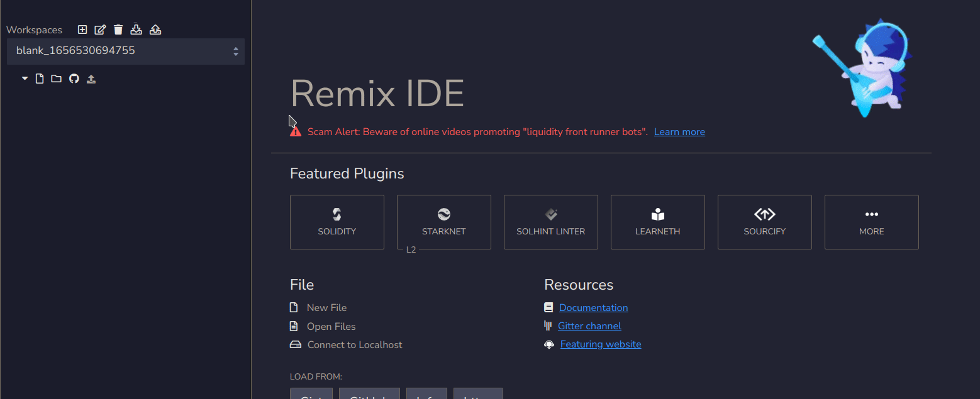Create a new workspace with the plus icon
Screen dimensions: 980x399
pyautogui.click(x=82, y=30)
